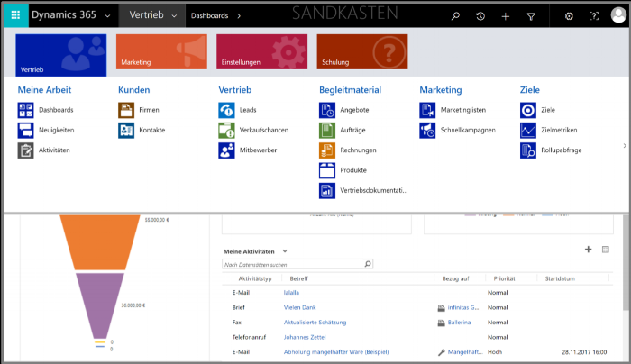Select the Marketing area tile
This screenshot has width=631, height=364.
point(161,51)
